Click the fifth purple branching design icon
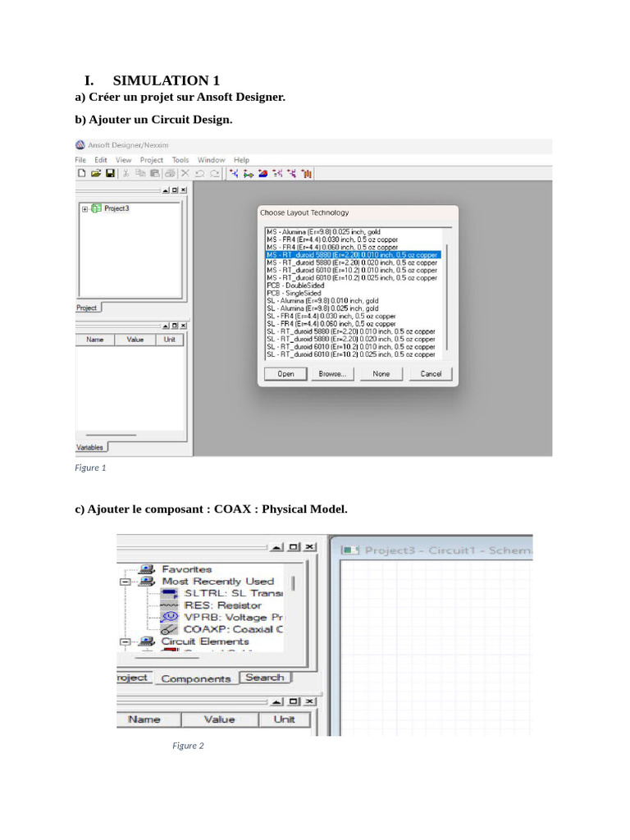The width and height of the screenshot is (630, 840). click(291, 173)
